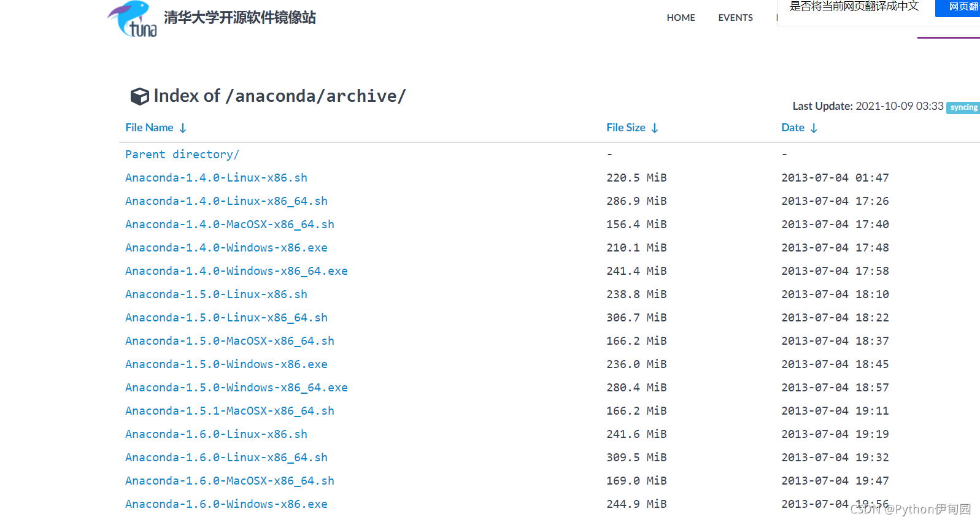Select the 244.9 MiB size cell
The width and height of the screenshot is (980, 522).
pyautogui.click(x=636, y=504)
